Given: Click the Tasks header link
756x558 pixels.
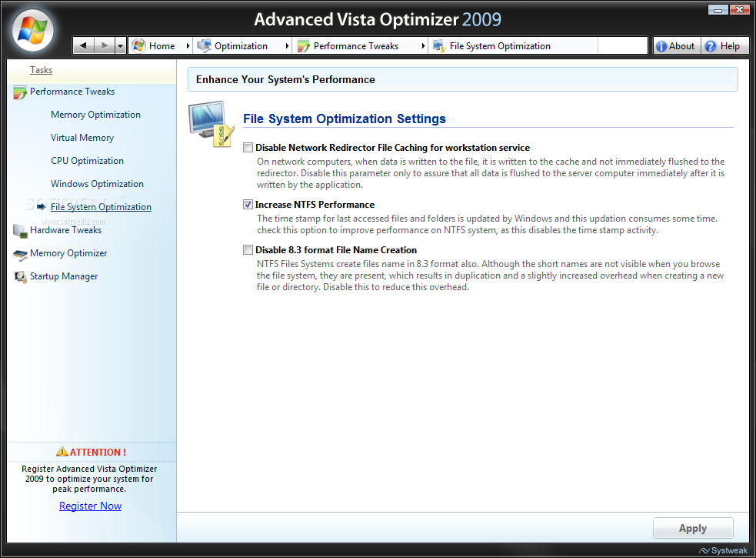Looking at the screenshot, I should click(41, 71).
